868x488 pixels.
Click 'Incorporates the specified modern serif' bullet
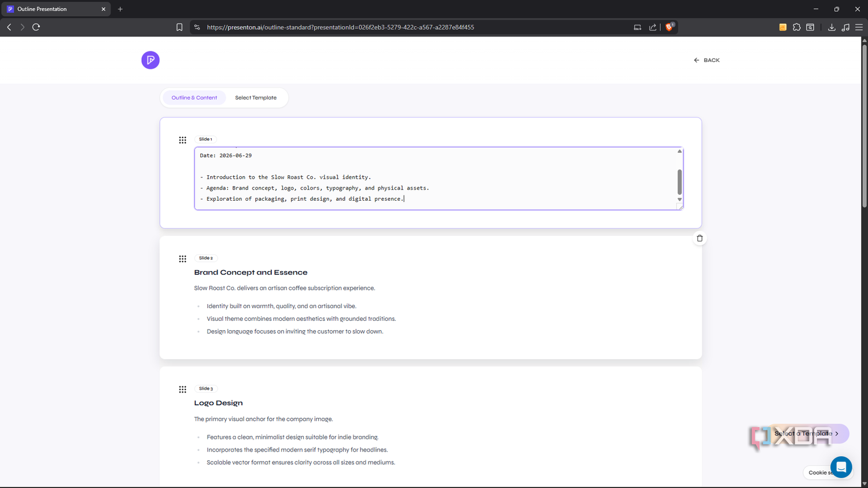[297, 450]
